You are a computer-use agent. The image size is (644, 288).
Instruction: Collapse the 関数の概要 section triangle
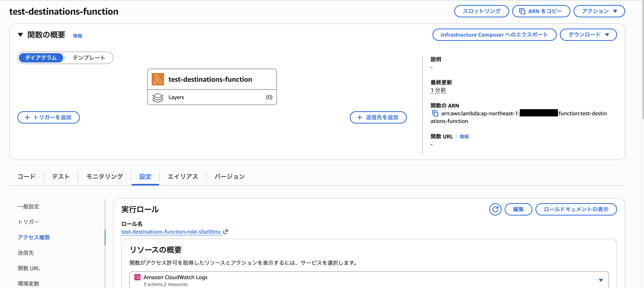(x=21, y=35)
